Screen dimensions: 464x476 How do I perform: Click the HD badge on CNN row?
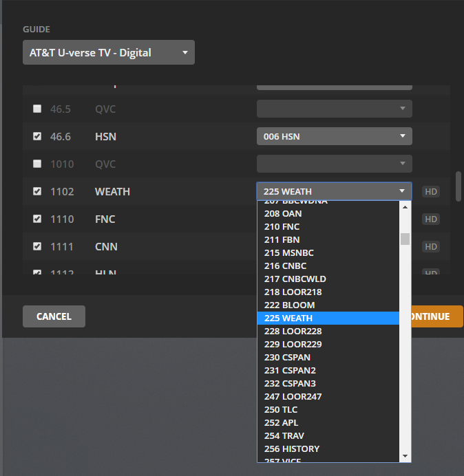pyautogui.click(x=430, y=246)
